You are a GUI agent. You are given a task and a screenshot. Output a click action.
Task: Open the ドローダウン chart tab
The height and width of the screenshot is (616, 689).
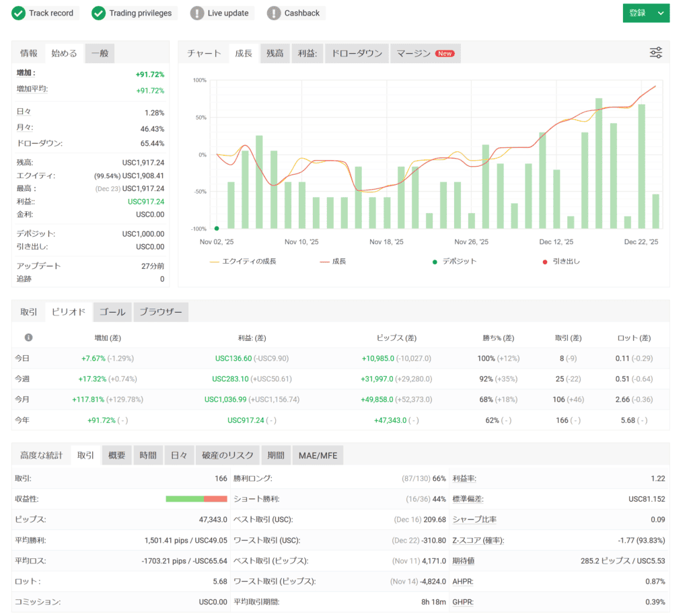(x=357, y=54)
